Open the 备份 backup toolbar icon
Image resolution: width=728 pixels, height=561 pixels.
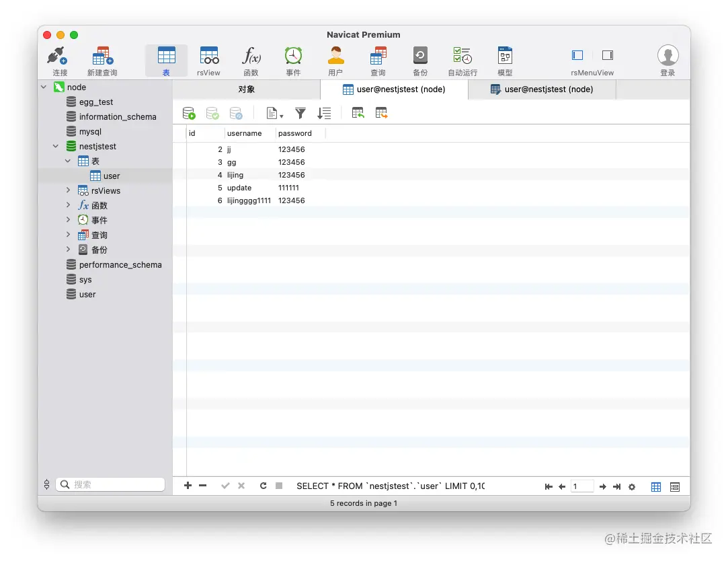pos(420,61)
